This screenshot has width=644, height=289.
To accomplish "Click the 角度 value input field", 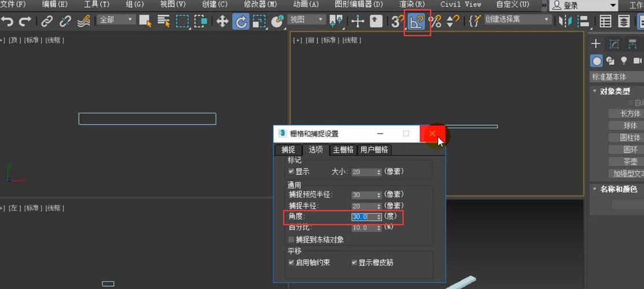I will click(363, 217).
